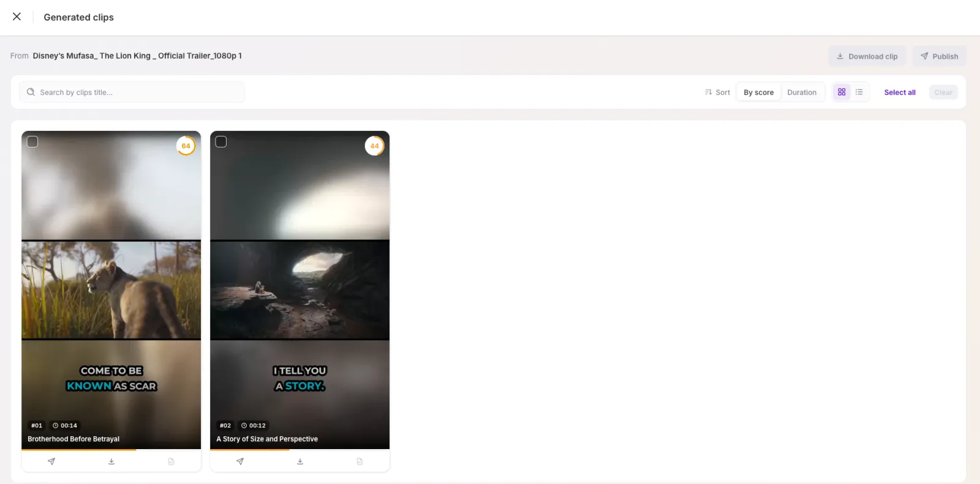Click the 00:12 duration label
The image size is (980, 484).
254,425
